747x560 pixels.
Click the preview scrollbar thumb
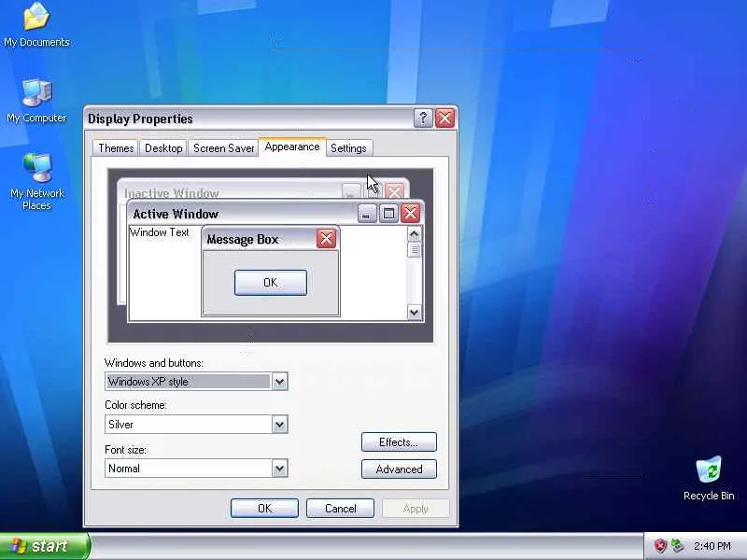(414, 249)
